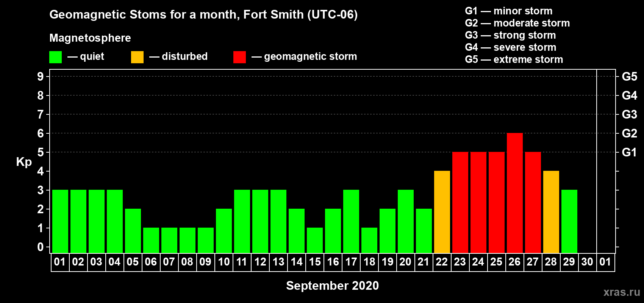Click the '— geomagnetic storm' legend label
This screenshot has height=303, width=644.
click(x=304, y=57)
